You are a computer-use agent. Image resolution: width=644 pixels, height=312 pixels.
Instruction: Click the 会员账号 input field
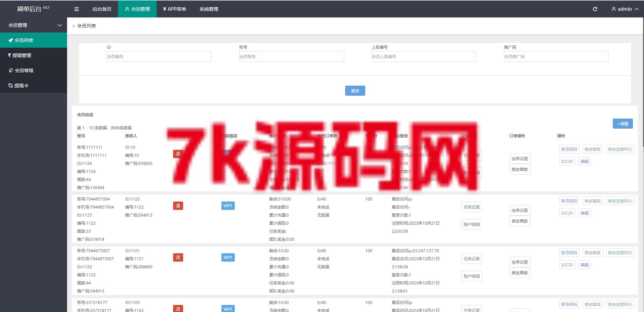(291, 56)
